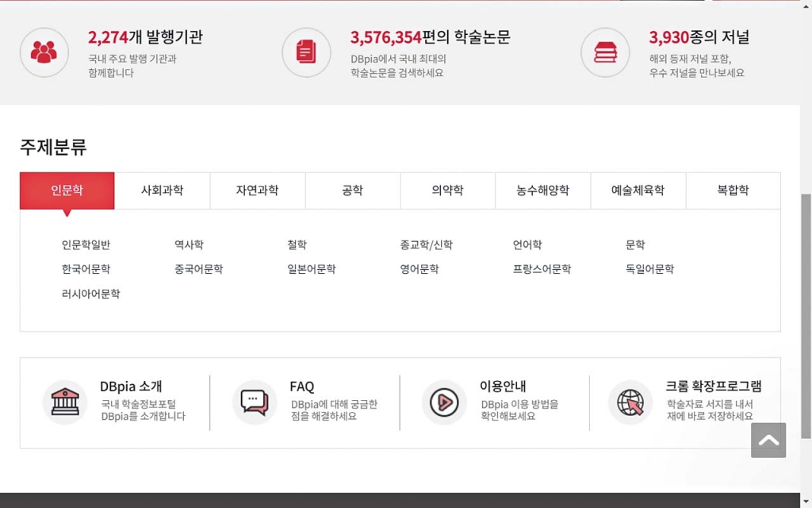Screen dimensions: 812x508
Task: Open the 이용안내 play icon
Action: click(444, 402)
